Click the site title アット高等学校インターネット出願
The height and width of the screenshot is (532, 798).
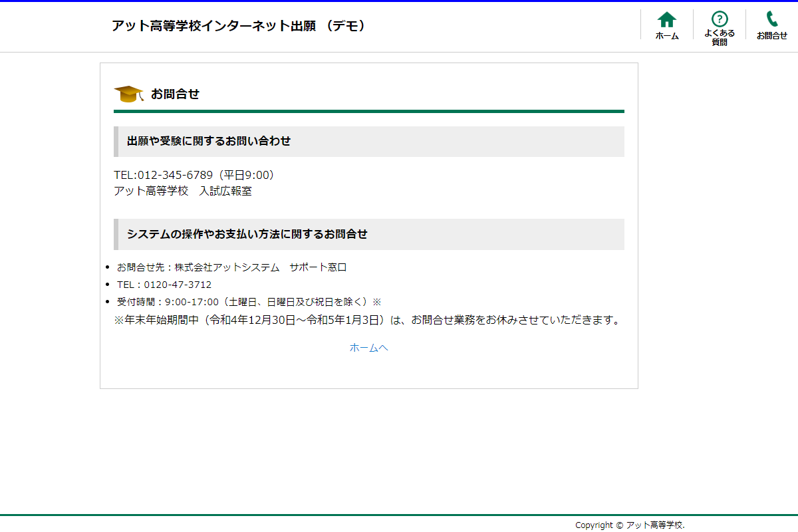[x=238, y=26]
